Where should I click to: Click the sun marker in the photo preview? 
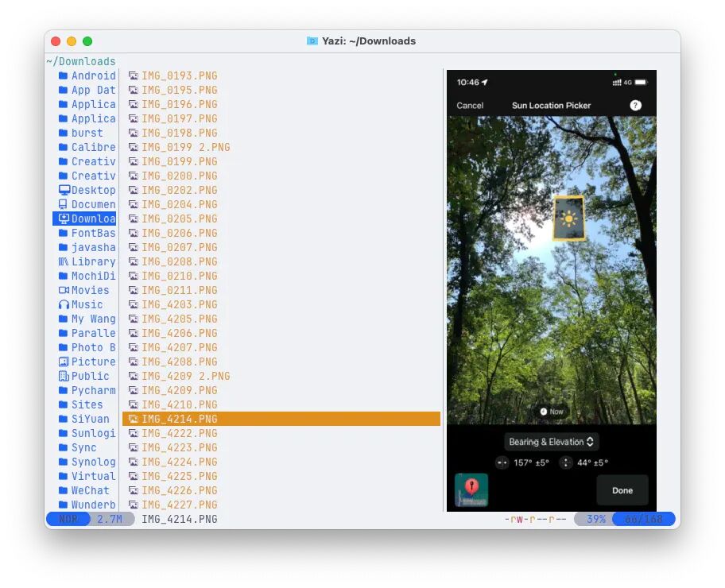point(568,219)
